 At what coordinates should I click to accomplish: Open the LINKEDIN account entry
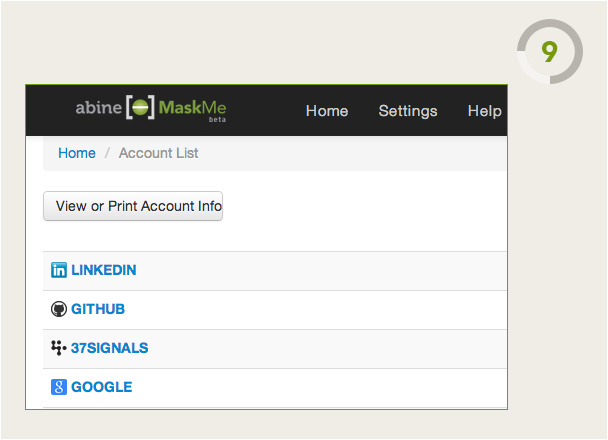(x=104, y=270)
